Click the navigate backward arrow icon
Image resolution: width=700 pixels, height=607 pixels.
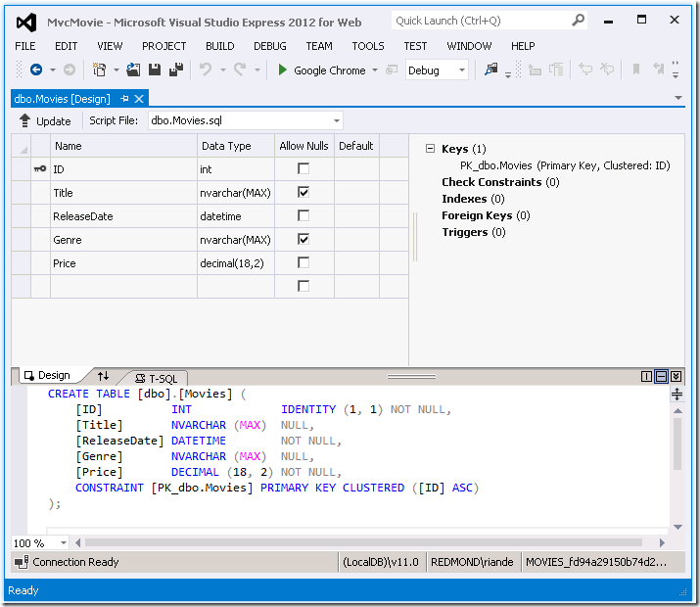click(36, 70)
